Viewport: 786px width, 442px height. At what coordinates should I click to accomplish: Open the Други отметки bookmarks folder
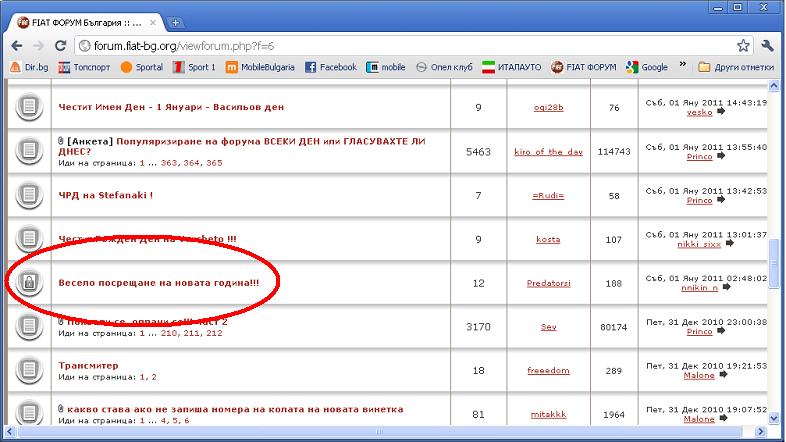[735, 67]
